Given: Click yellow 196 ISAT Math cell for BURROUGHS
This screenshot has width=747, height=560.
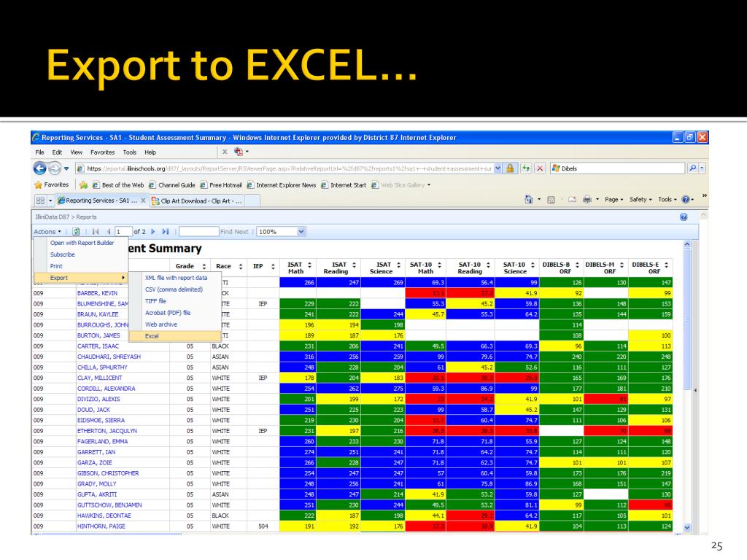Looking at the screenshot, I should click(298, 324).
